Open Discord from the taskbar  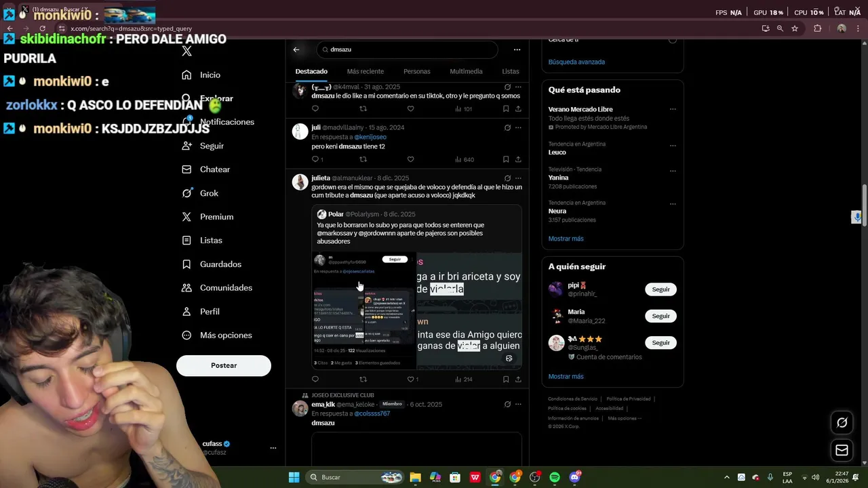click(575, 477)
